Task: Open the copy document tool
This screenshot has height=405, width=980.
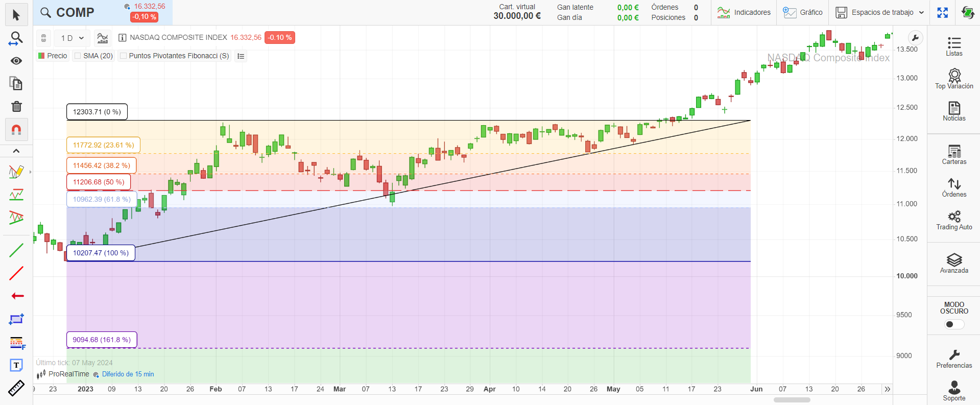Action: click(x=16, y=83)
